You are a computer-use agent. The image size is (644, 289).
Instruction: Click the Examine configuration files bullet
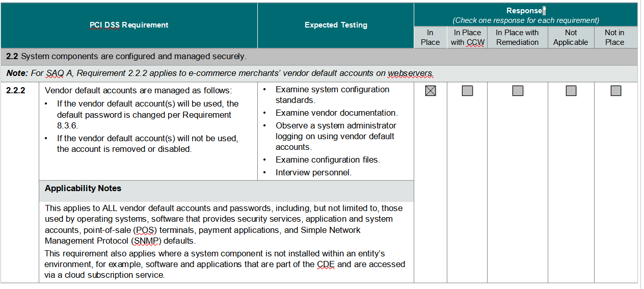pyautogui.click(x=328, y=160)
